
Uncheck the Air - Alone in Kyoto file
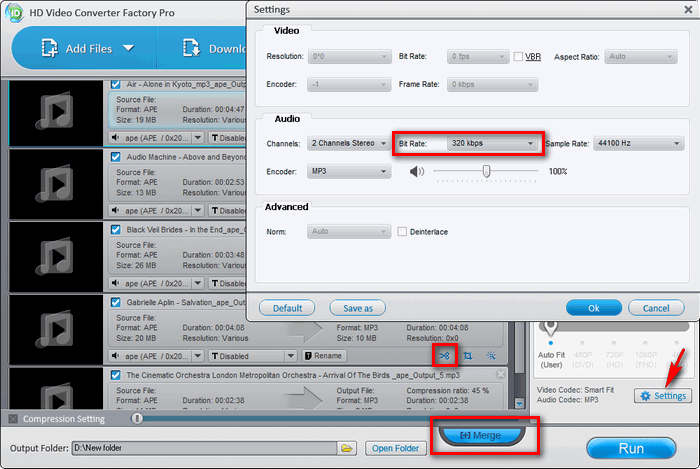coord(116,84)
